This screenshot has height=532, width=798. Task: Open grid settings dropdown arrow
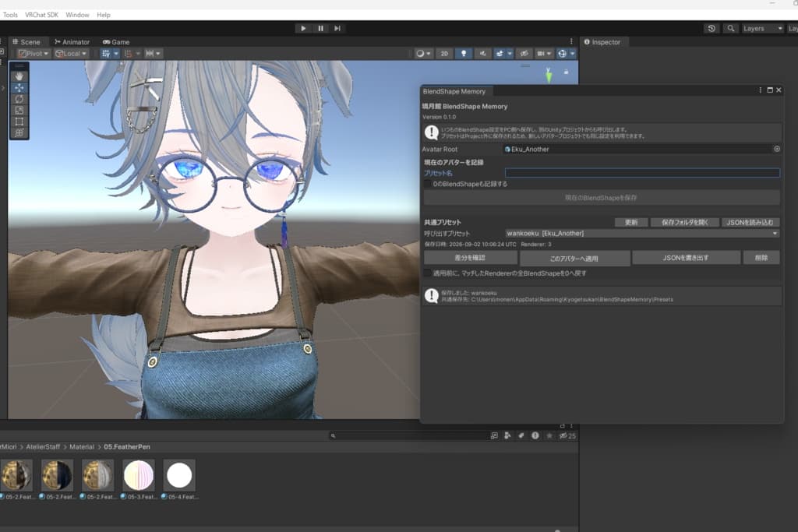click(116, 54)
